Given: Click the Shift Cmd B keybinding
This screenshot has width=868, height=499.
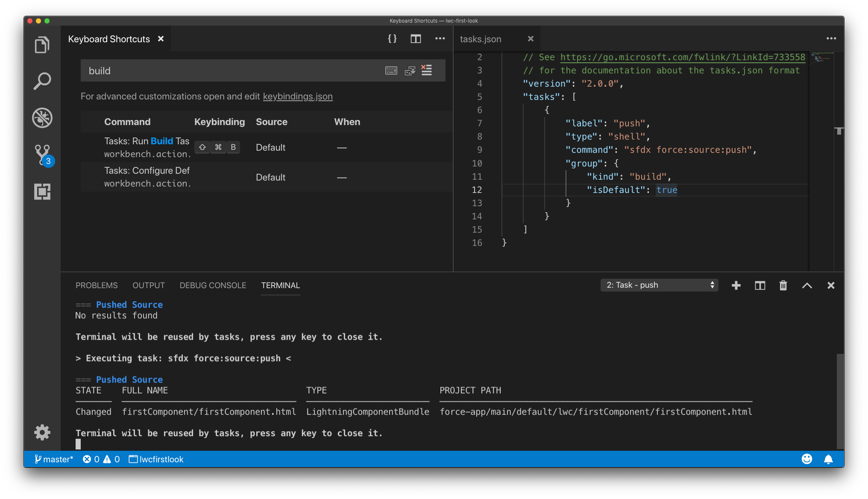Looking at the screenshot, I should pyautogui.click(x=217, y=147).
